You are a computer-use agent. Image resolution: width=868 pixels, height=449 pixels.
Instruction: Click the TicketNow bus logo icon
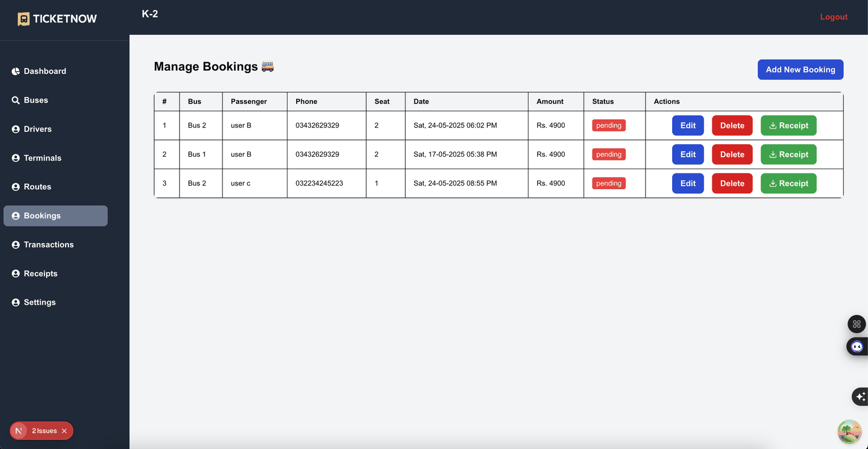click(x=23, y=19)
